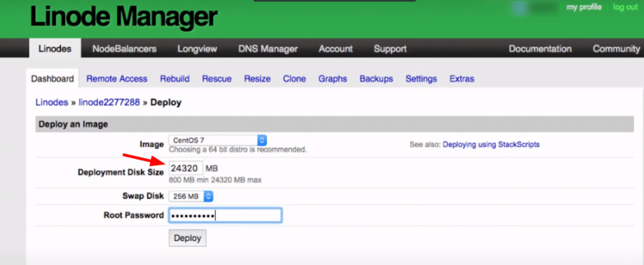This screenshot has width=644, height=265.
Task: Open the Rescue sub-tab
Action: 216,78
